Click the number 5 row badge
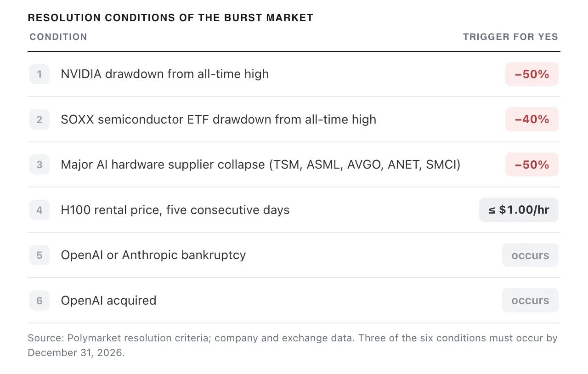 [x=40, y=255]
